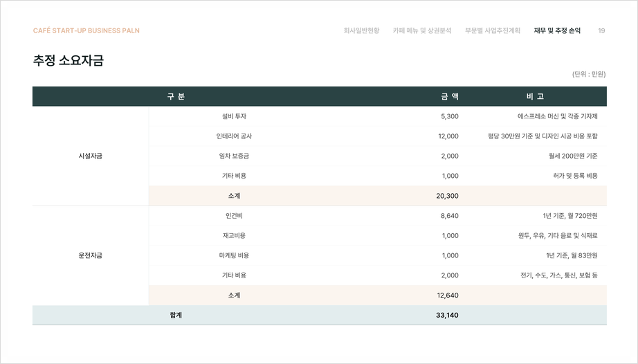
Task: Select the 8,640 amount cell
Action: (450, 215)
